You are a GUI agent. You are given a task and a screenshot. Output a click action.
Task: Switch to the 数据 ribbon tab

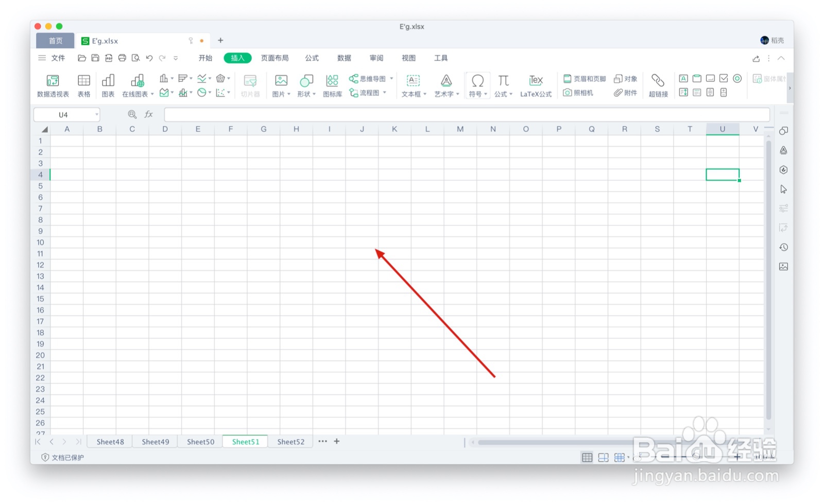344,58
